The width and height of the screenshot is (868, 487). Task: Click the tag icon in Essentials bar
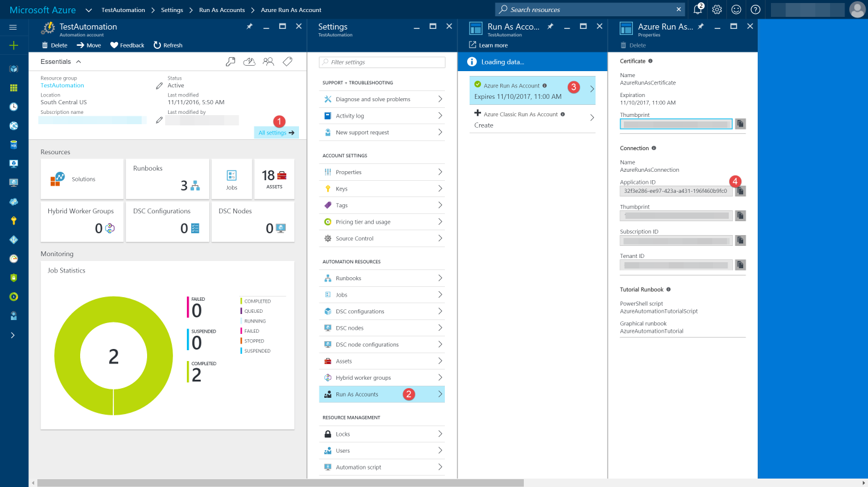pos(288,61)
